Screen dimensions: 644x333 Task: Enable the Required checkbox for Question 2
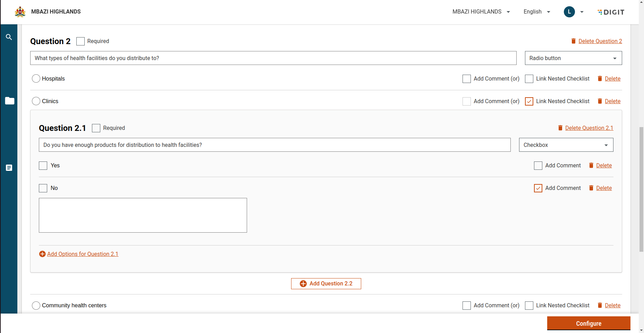80,41
